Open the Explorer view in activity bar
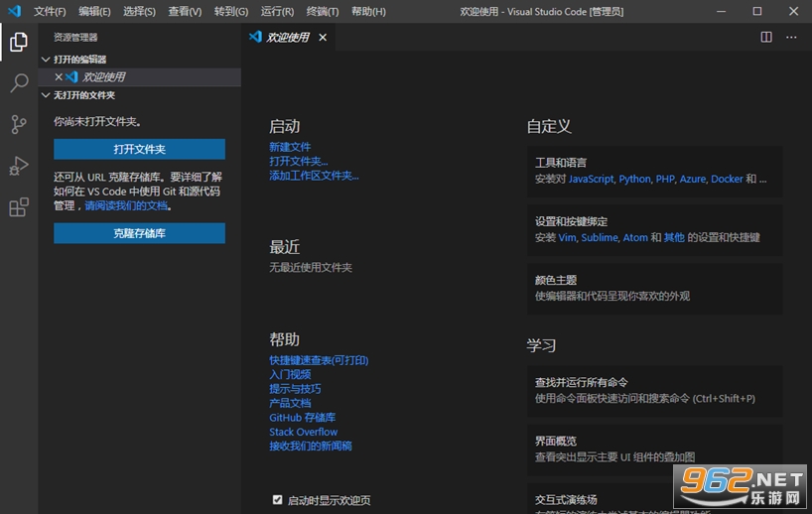Viewport: 812px width, 514px height. (x=19, y=42)
